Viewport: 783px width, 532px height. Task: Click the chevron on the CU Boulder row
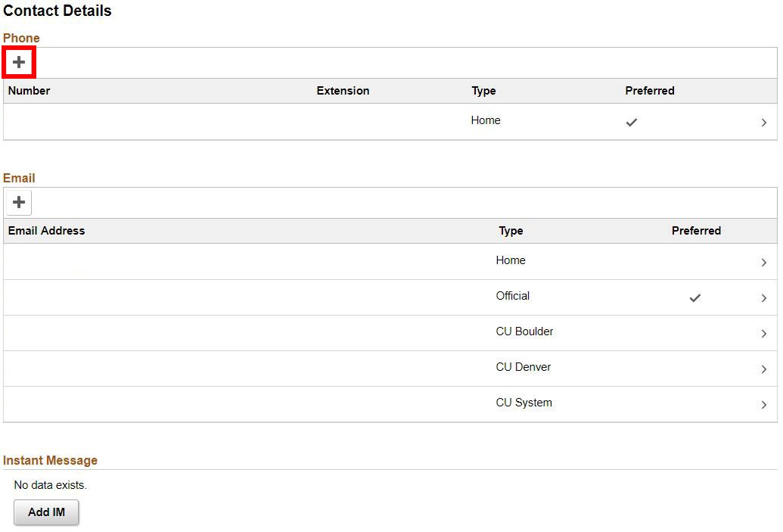tap(763, 334)
